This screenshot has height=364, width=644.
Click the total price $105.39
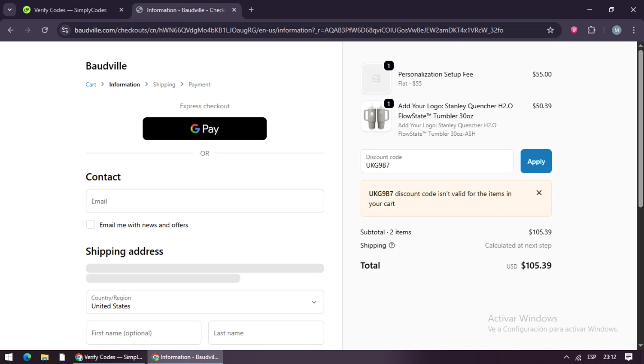click(x=536, y=266)
